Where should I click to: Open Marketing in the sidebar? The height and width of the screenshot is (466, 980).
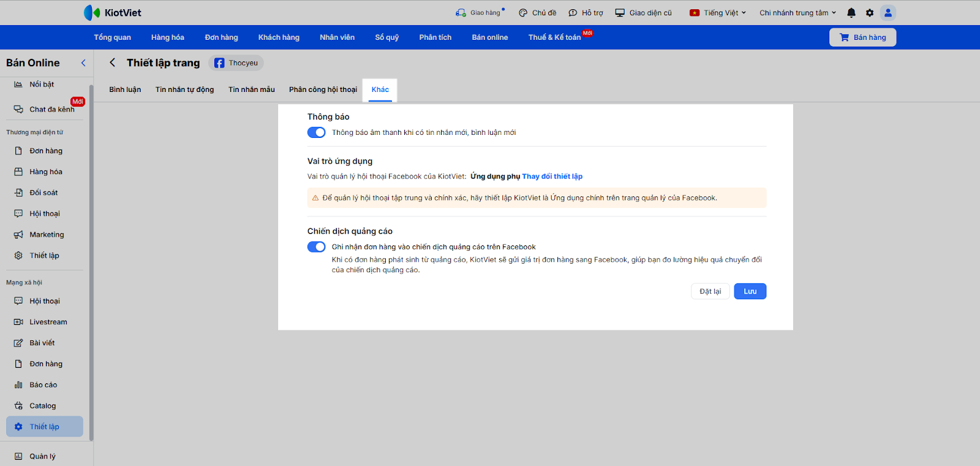[47, 235]
